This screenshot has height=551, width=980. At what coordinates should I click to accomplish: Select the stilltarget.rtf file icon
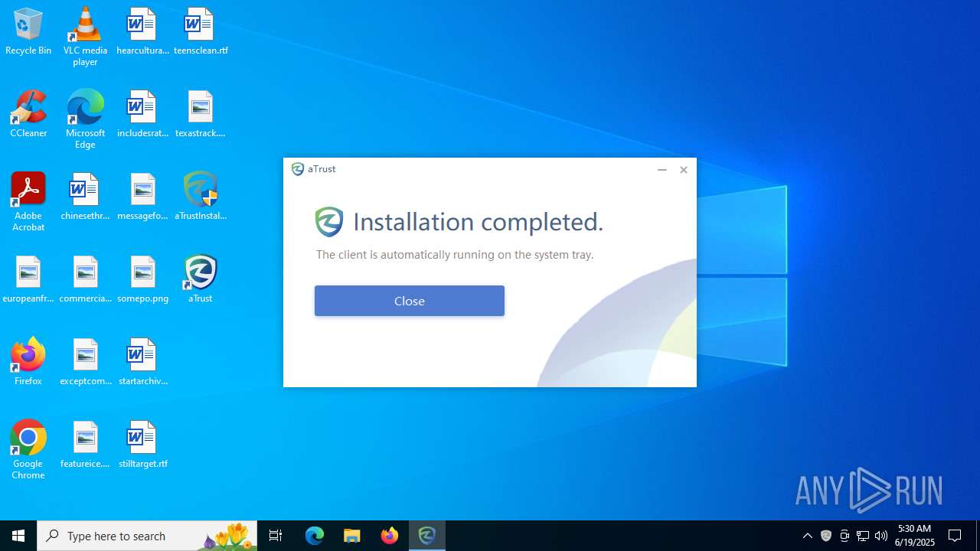point(142,445)
